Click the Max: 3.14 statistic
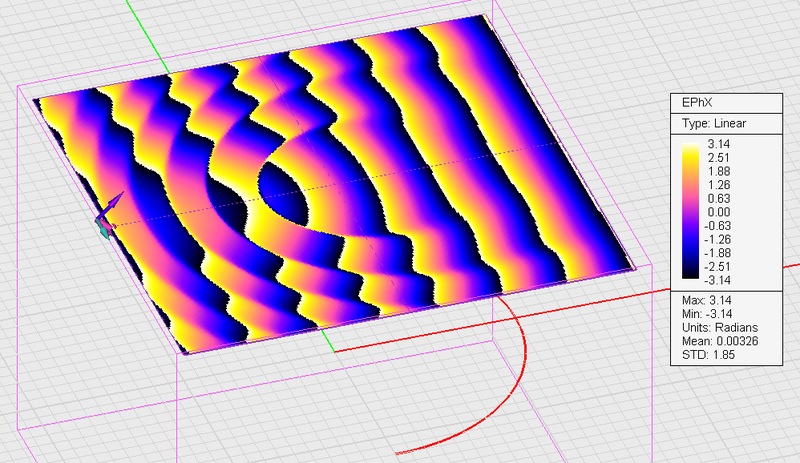 [706, 301]
